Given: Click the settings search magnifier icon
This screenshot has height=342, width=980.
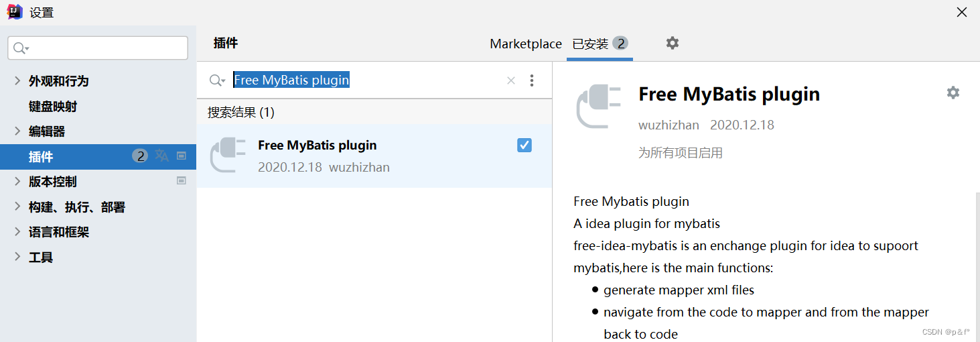Looking at the screenshot, I should (x=21, y=48).
